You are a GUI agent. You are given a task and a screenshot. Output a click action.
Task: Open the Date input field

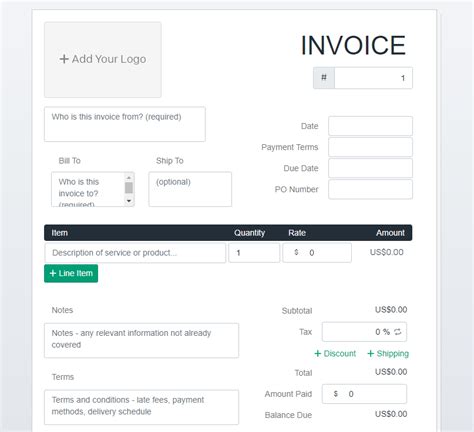tap(370, 126)
